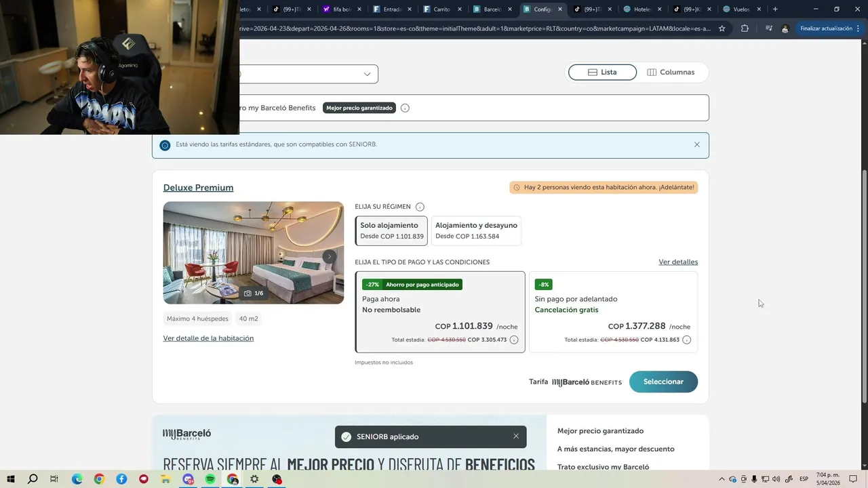Open Task View on the taskbar
This screenshot has height=488, width=868.
coord(54,479)
